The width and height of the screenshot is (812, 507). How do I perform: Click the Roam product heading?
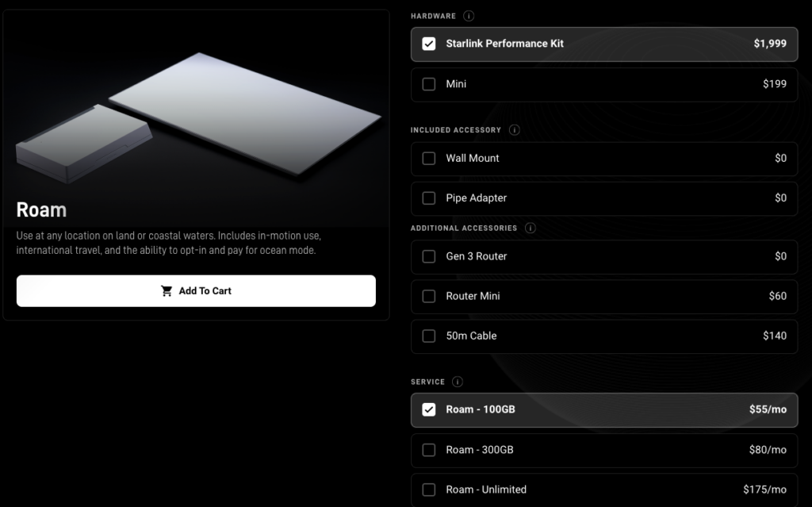pos(41,210)
